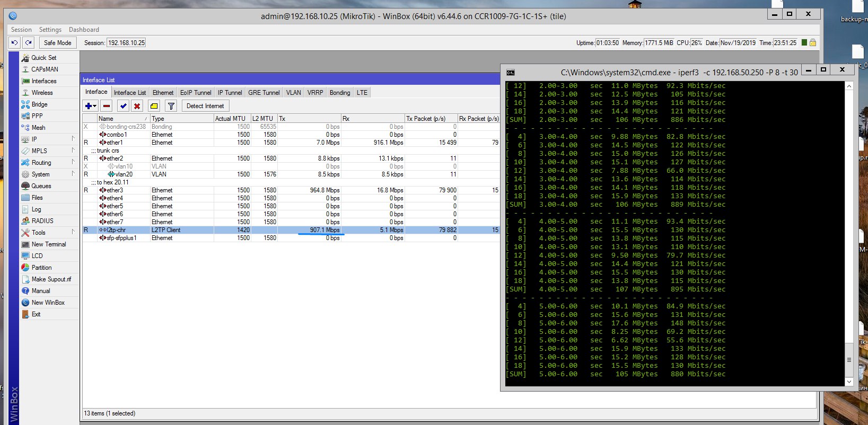The image size is (868, 425).
Task: Open Quick Set in the sidebar
Action: click(44, 57)
